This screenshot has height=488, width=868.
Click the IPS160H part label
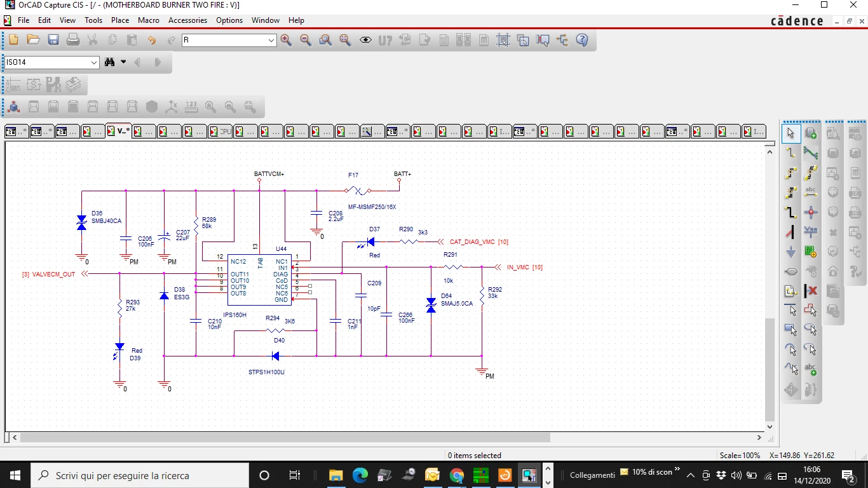click(x=235, y=315)
